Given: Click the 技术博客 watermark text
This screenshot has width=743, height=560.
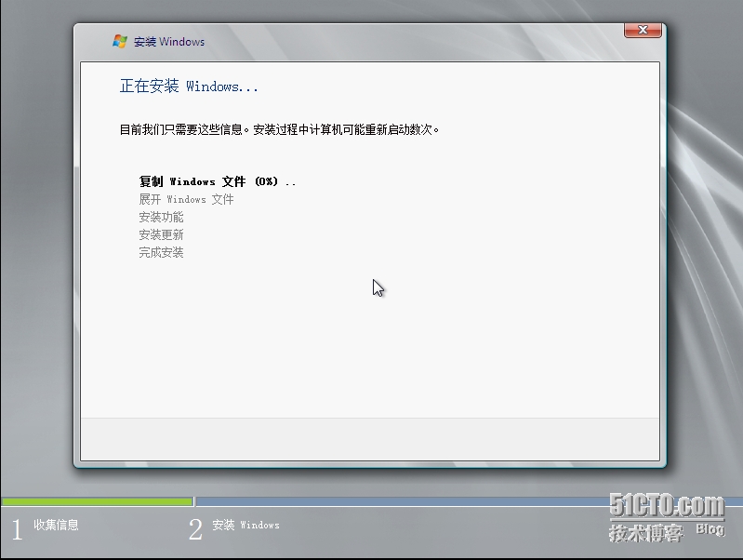Looking at the screenshot, I should pyautogui.click(x=645, y=533).
